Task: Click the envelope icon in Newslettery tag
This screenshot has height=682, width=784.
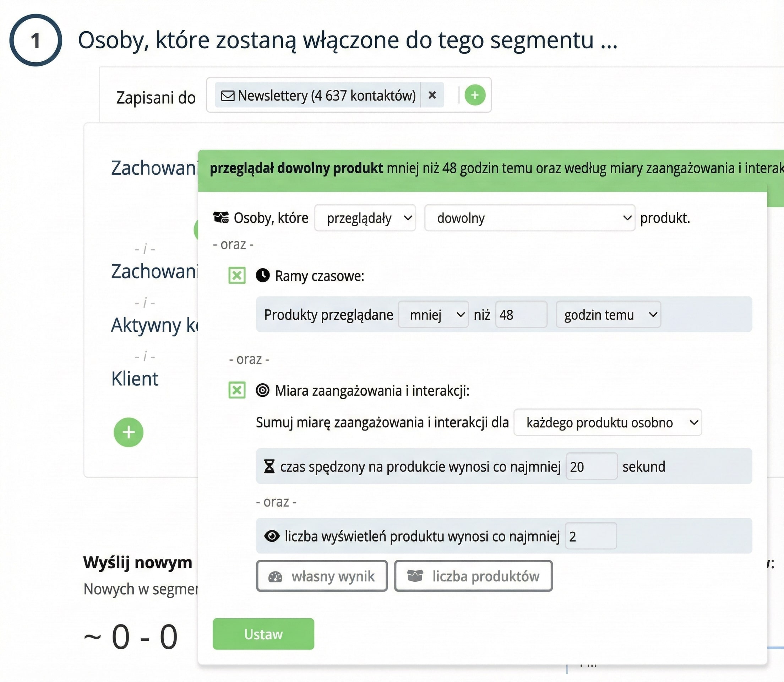Action: pos(228,96)
